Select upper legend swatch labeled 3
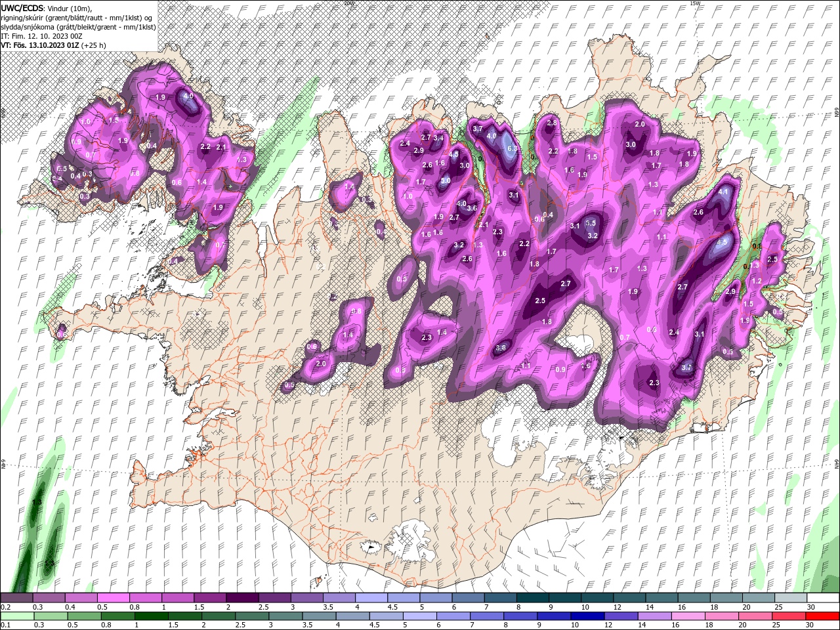This screenshot has width=840, height=630. (307, 598)
